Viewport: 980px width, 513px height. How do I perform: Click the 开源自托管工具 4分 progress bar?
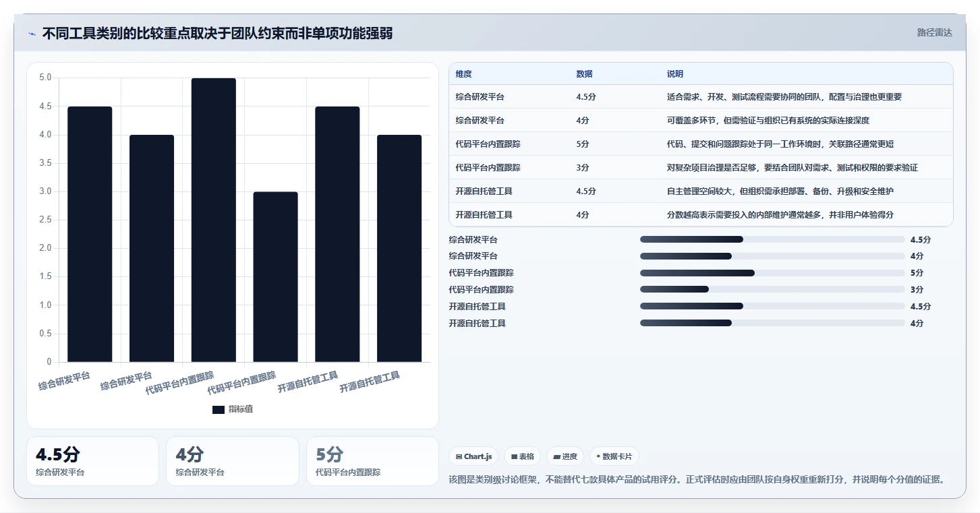[772, 323]
